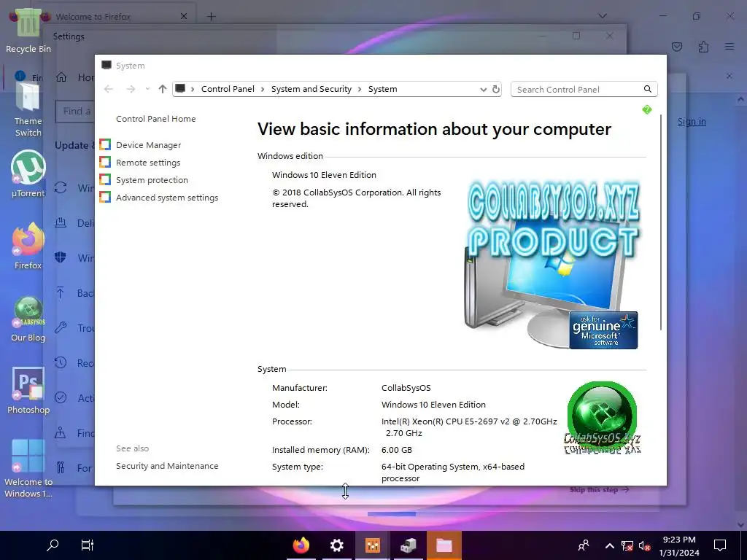Open the Recycle Bin desktop icon
The image size is (747, 560).
(28, 29)
